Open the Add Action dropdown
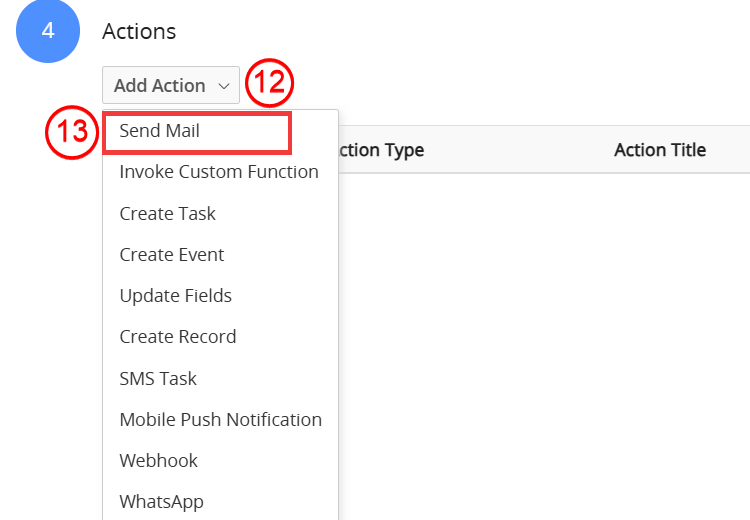The image size is (750, 520). (171, 85)
